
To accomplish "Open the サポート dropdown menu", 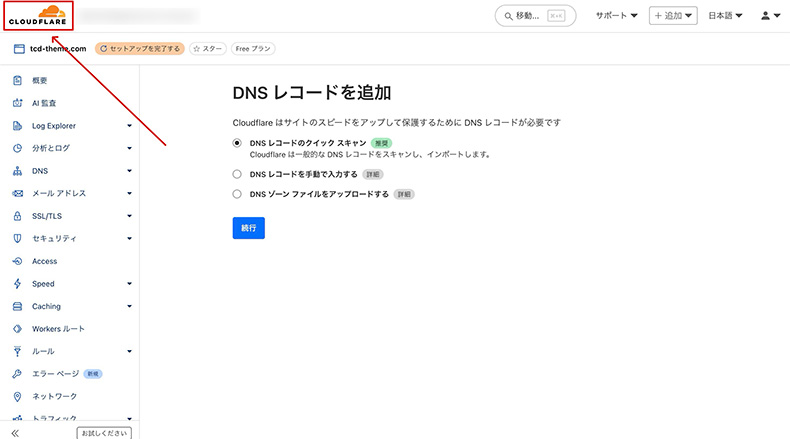I will pos(617,16).
